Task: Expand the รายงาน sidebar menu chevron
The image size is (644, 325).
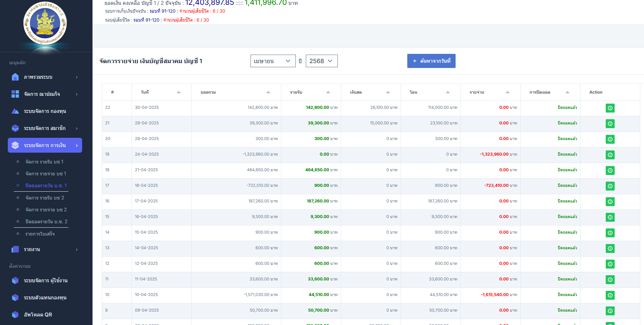Action: pos(77,250)
